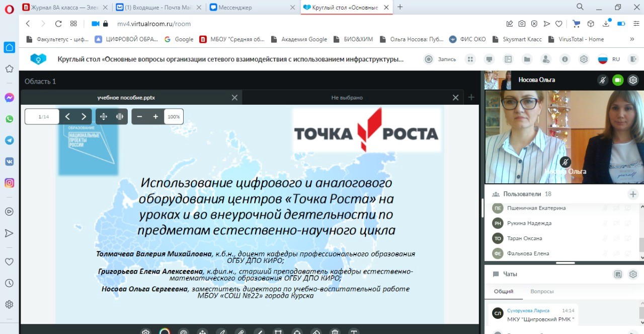
Task: Go to the next slide
Action: (x=84, y=116)
